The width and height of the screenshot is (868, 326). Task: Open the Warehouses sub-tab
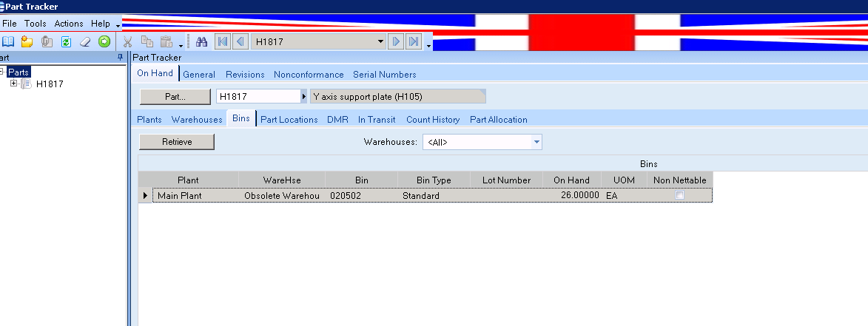point(197,119)
